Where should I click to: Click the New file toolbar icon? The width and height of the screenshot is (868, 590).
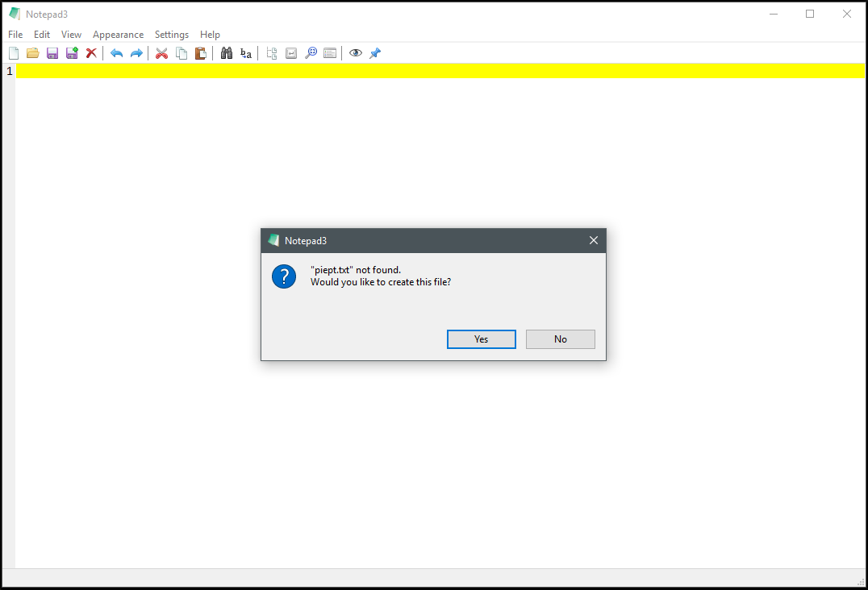(x=14, y=53)
